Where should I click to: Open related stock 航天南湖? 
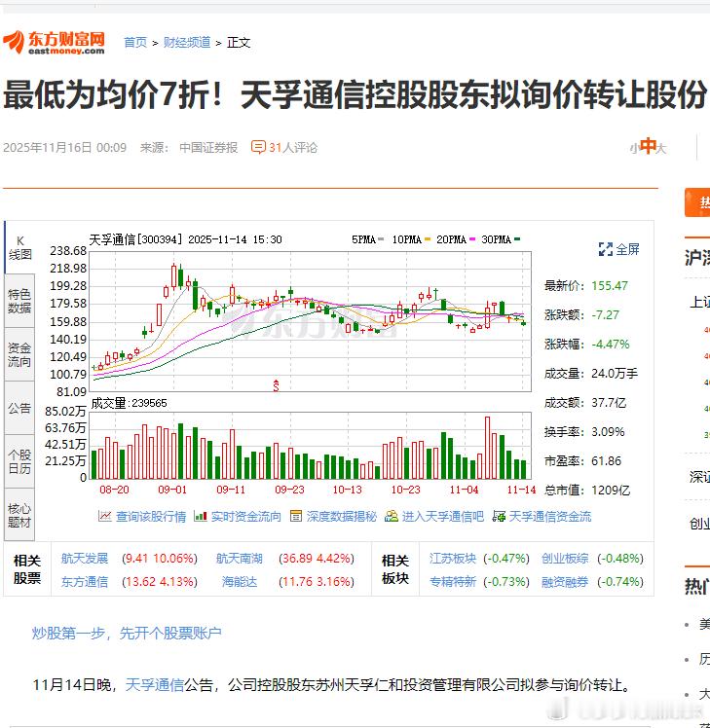pyautogui.click(x=240, y=558)
